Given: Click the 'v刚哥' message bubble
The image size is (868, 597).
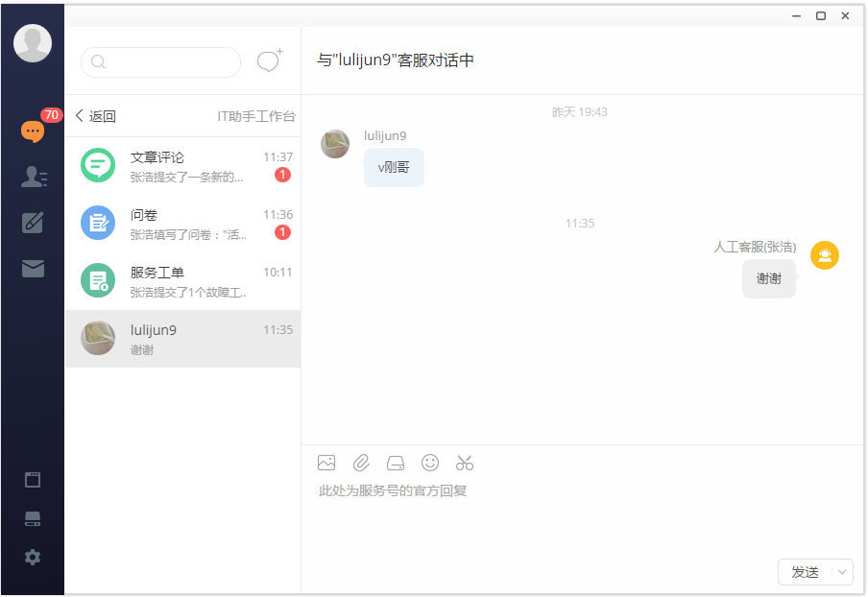Looking at the screenshot, I should point(394,168).
